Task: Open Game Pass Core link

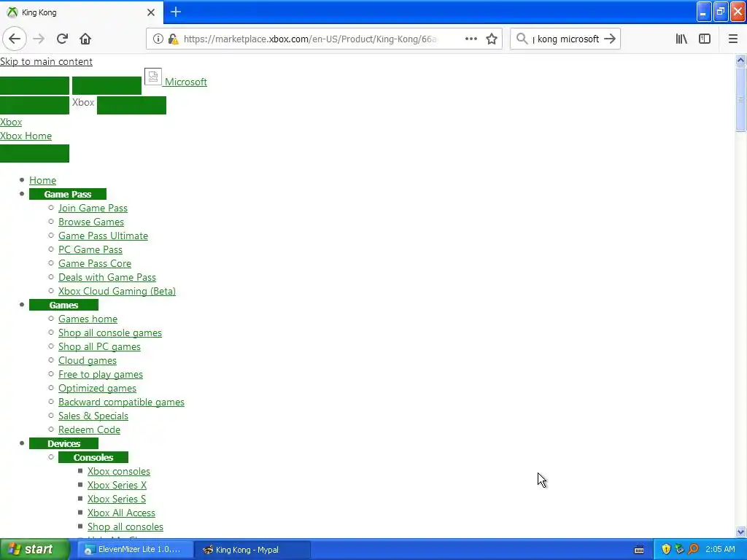Action: click(95, 263)
